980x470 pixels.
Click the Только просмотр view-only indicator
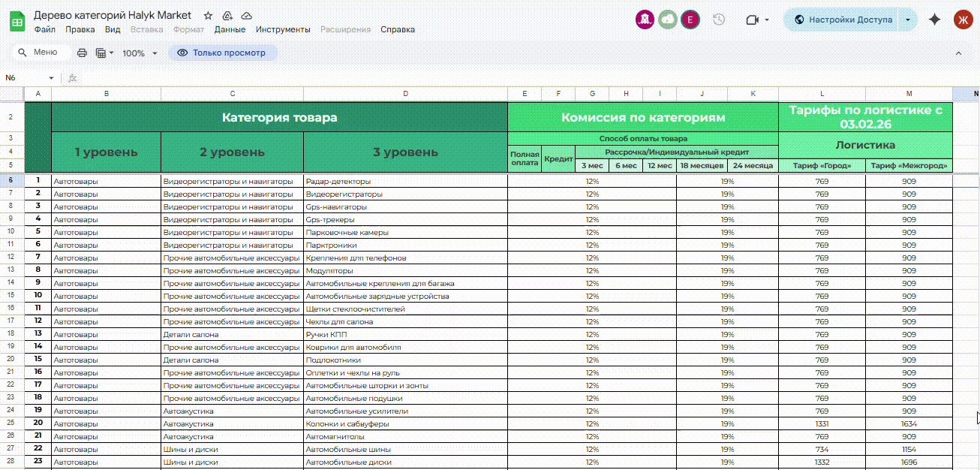click(x=222, y=53)
